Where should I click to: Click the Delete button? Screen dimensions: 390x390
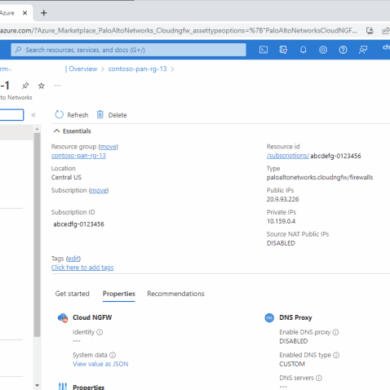(x=112, y=115)
